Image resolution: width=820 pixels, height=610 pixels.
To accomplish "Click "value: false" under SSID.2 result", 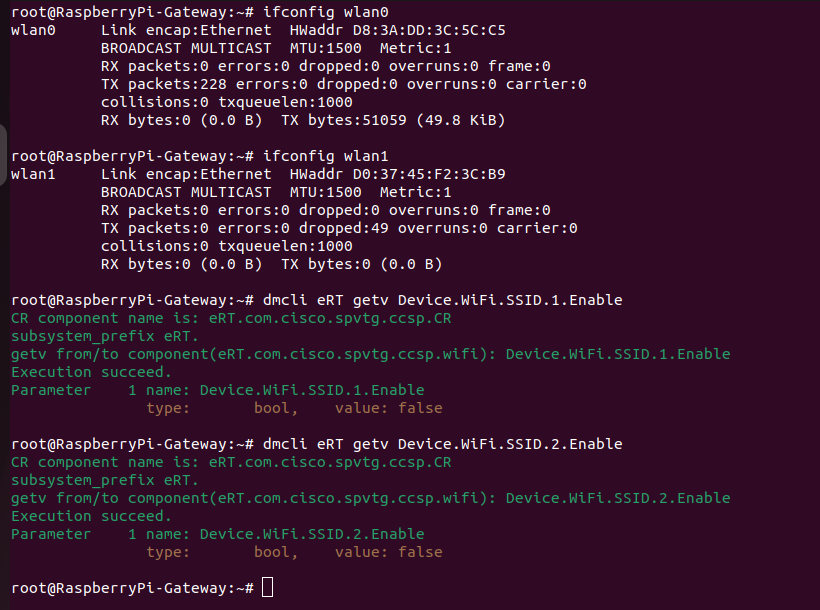I will pos(388,552).
